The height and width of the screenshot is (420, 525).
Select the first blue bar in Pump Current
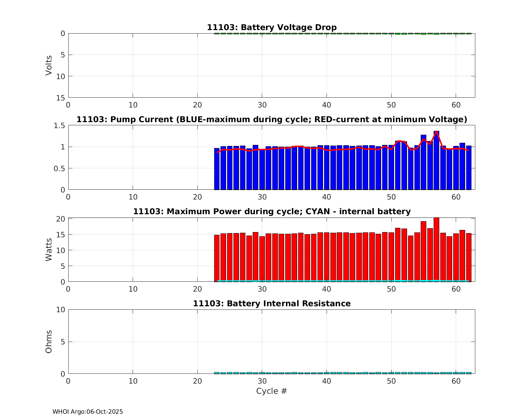(x=217, y=169)
